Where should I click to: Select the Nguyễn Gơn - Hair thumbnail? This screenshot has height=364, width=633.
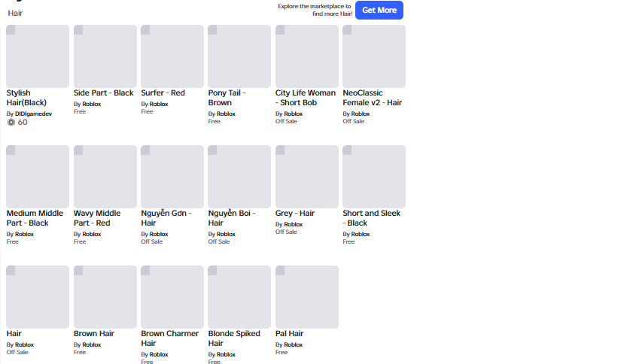[172, 176]
